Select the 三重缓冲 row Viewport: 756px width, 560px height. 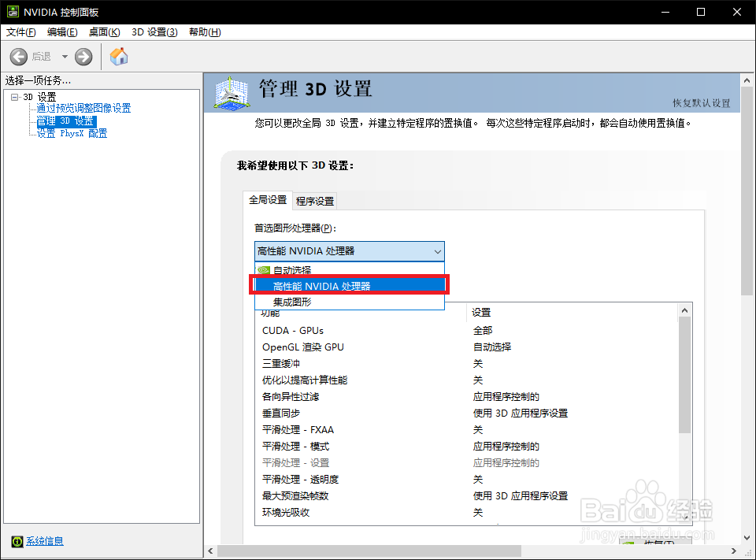point(466,363)
